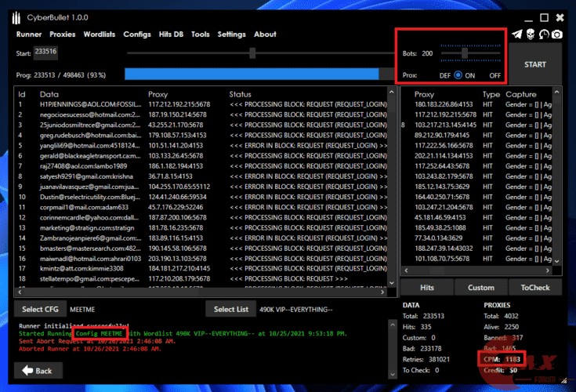
Task: Select hit row with proxy 101.108.70.75:5678
Action: click(476, 259)
